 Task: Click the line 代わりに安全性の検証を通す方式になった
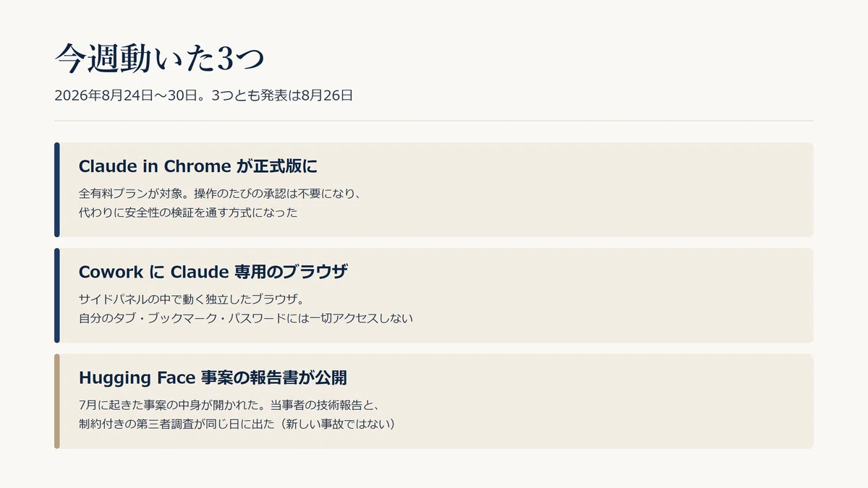tap(188, 213)
